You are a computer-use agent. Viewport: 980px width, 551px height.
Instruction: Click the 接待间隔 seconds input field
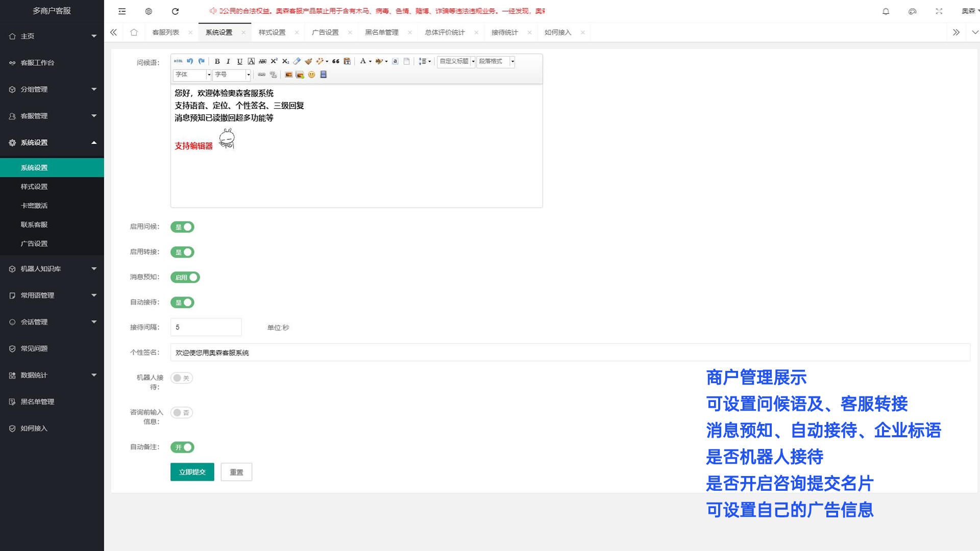click(x=206, y=327)
